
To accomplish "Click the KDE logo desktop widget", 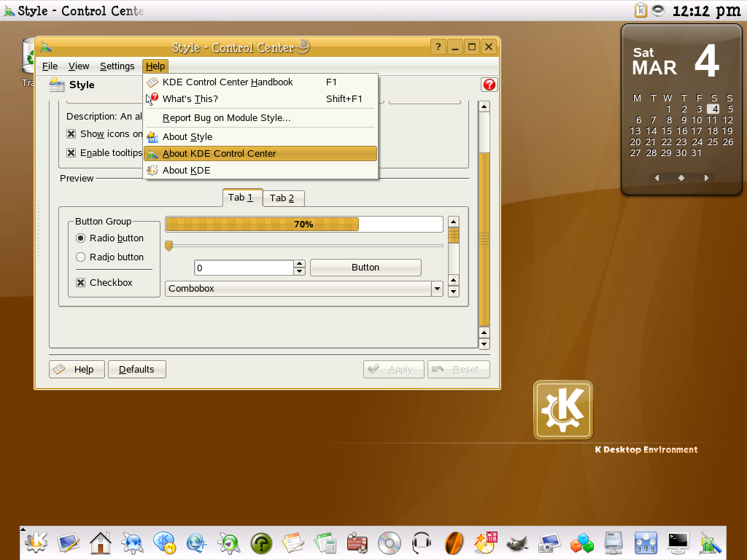I will (x=563, y=410).
